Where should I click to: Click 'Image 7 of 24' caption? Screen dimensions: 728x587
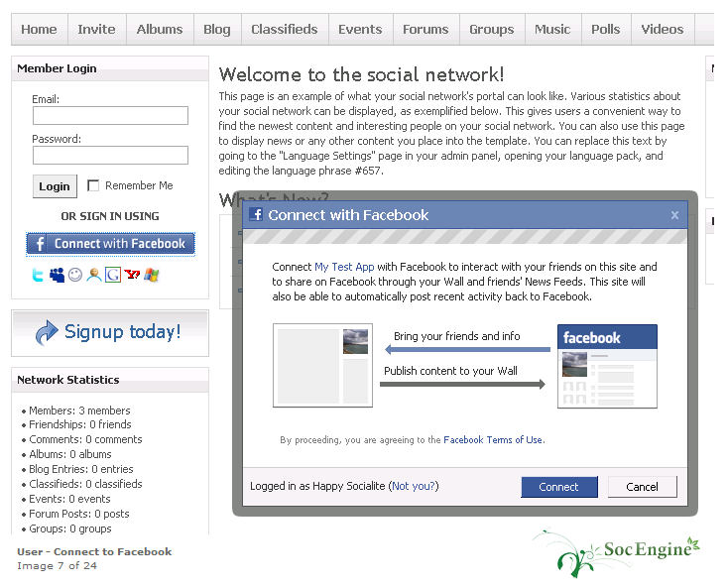(x=58, y=565)
